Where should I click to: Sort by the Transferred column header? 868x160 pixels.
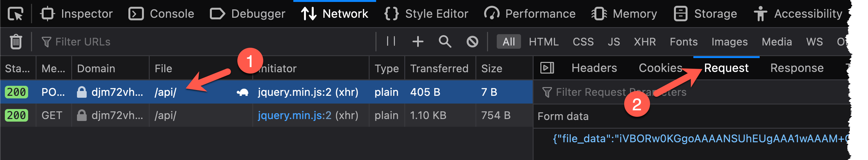click(x=439, y=69)
